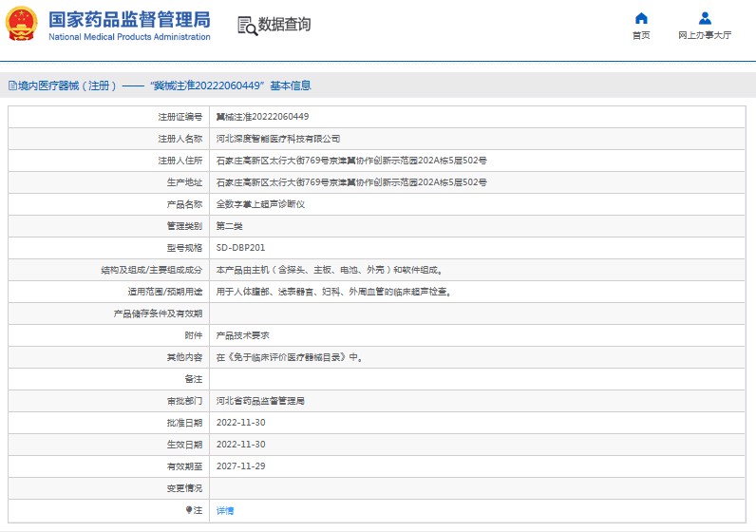Click the 数据查询 search document icon
Image resolution: width=756 pixels, height=532 pixels.
[247, 26]
